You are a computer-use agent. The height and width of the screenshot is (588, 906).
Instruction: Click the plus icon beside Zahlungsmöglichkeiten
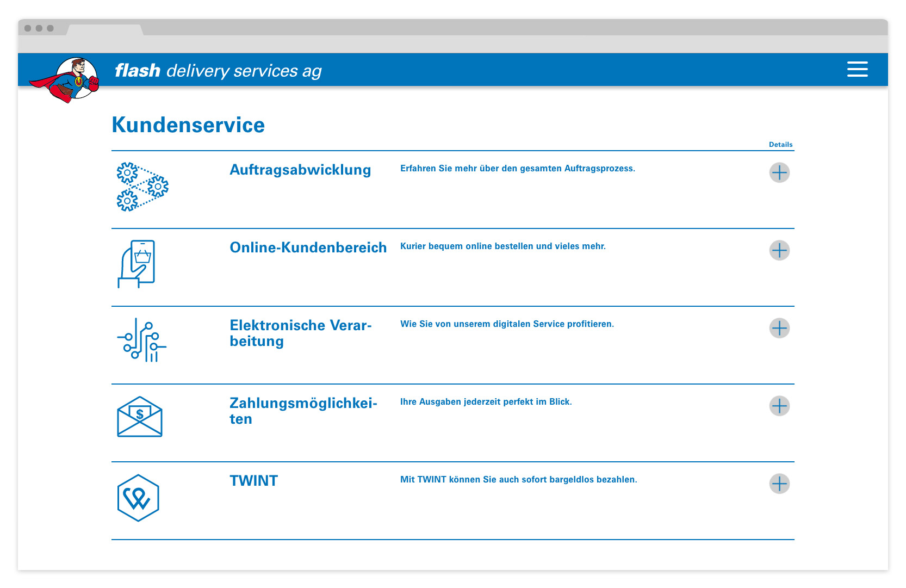[x=780, y=406]
